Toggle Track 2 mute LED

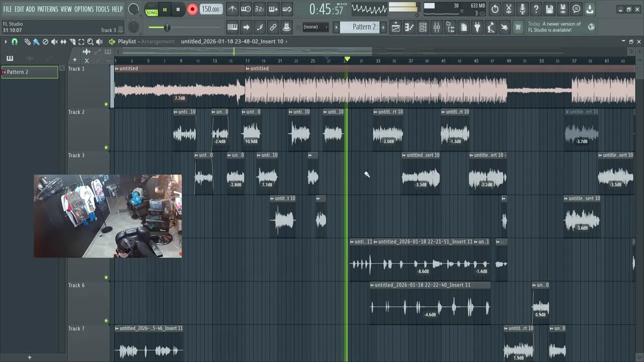106,148
